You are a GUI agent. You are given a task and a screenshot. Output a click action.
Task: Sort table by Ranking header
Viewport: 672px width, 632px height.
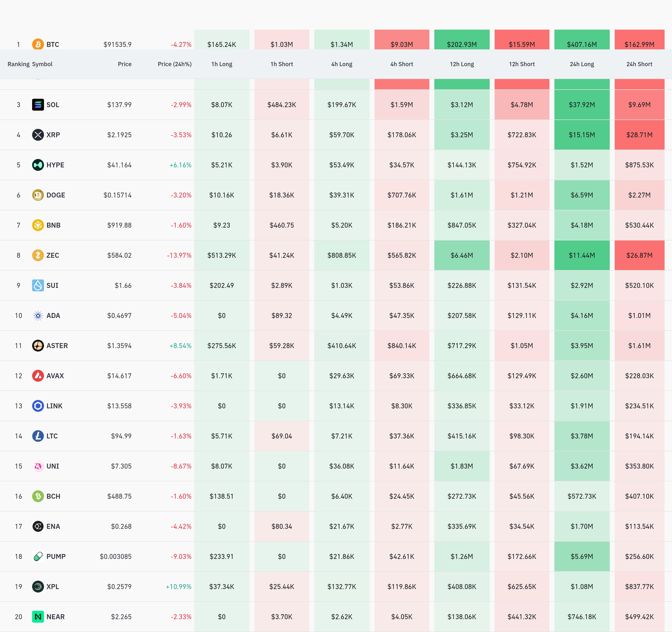coord(18,64)
